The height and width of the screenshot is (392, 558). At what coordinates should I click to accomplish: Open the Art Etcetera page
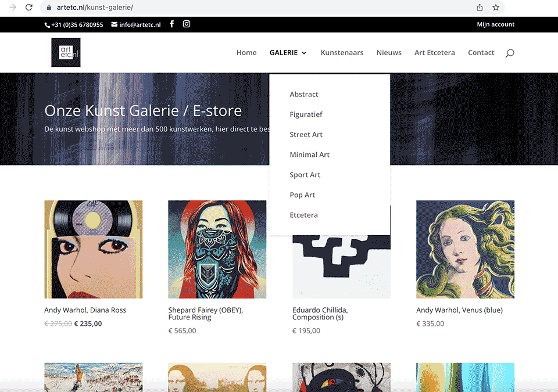[435, 53]
